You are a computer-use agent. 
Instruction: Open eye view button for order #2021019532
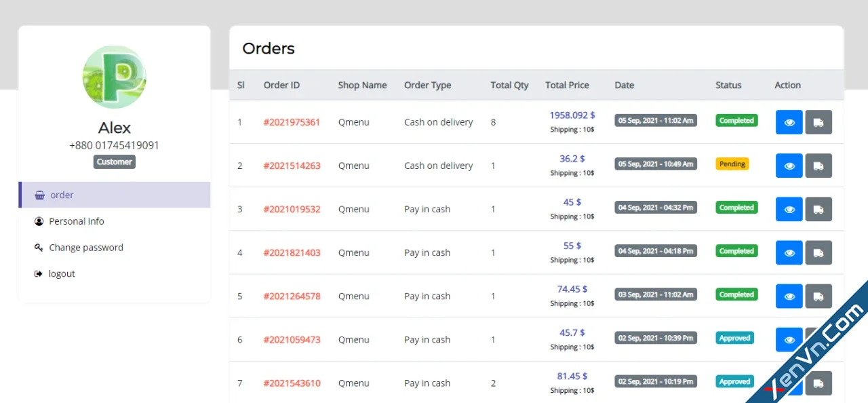[789, 209]
